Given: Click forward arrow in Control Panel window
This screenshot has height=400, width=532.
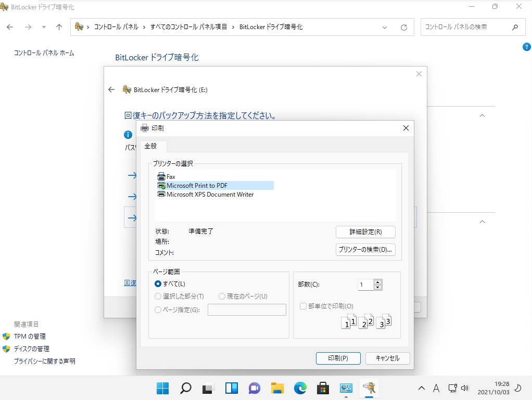Looking at the screenshot, I should [28, 27].
